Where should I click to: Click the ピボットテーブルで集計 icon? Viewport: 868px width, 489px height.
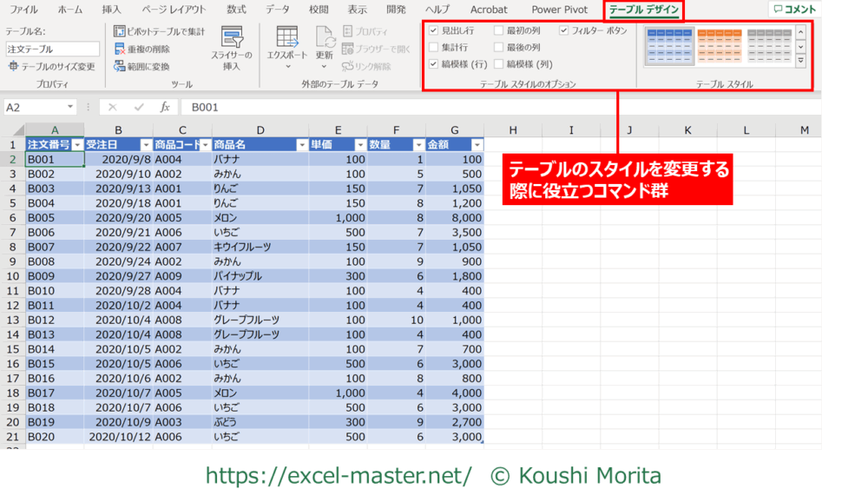(x=120, y=32)
